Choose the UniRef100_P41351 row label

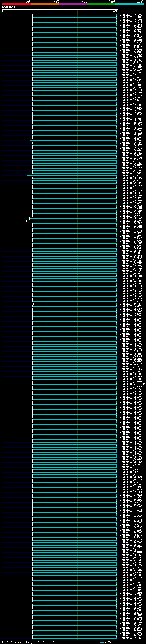tap(131, 113)
